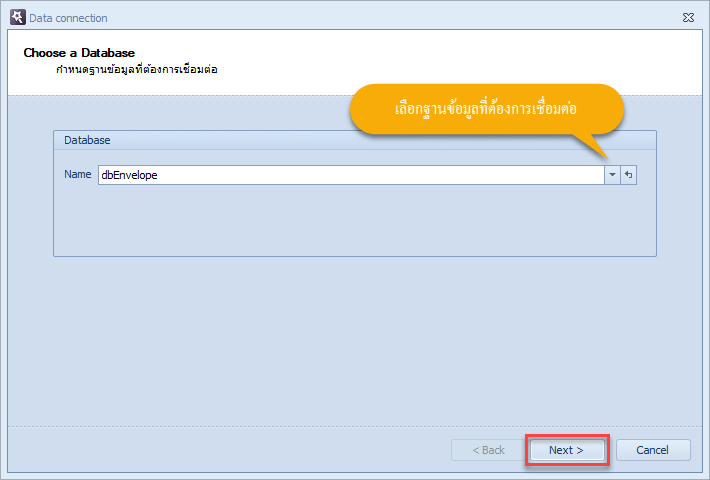Click the Data connection app icon in title bar
This screenshot has width=710, height=480.
point(18,18)
